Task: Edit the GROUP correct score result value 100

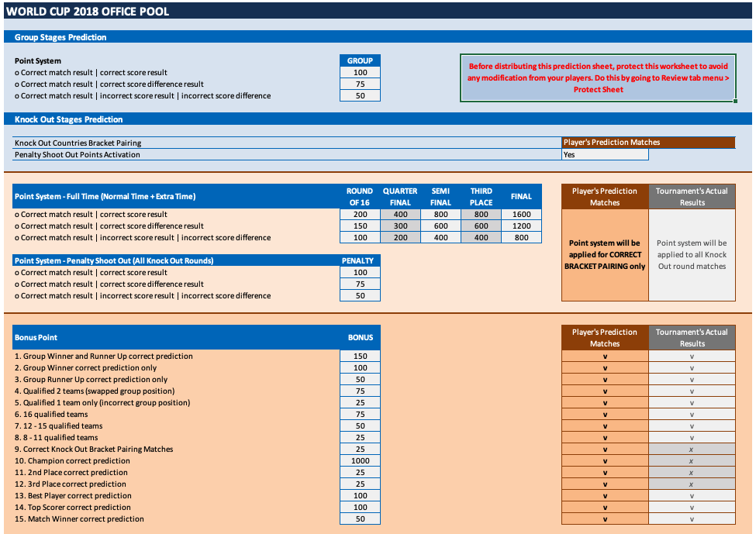Action: click(359, 72)
